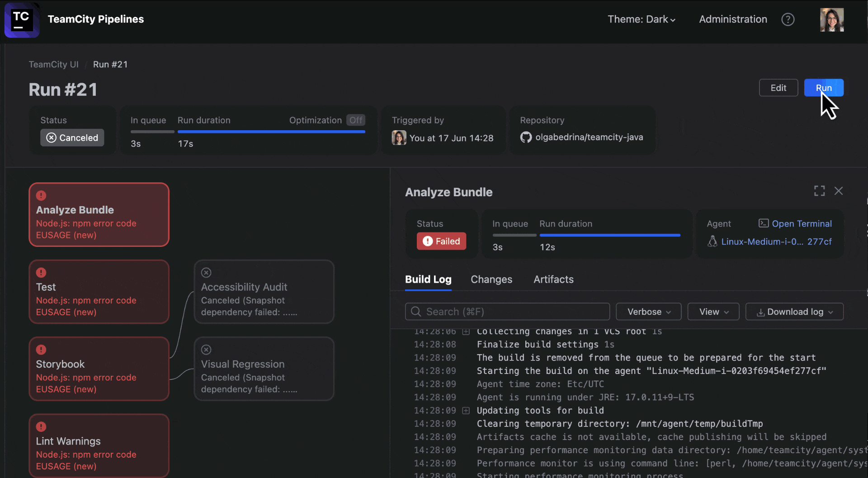Click the Linux penguin agent icon
Viewport: 868px width, 478px height.
712,241
